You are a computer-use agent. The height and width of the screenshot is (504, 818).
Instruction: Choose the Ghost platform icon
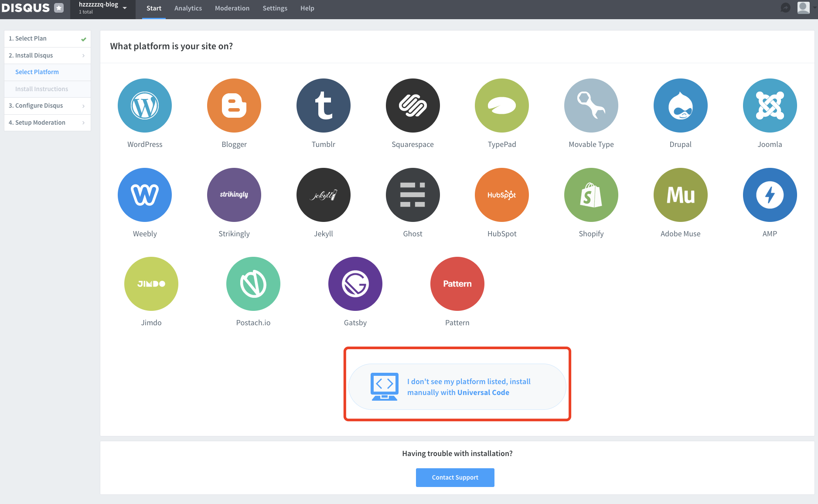click(x=413, y=195)
